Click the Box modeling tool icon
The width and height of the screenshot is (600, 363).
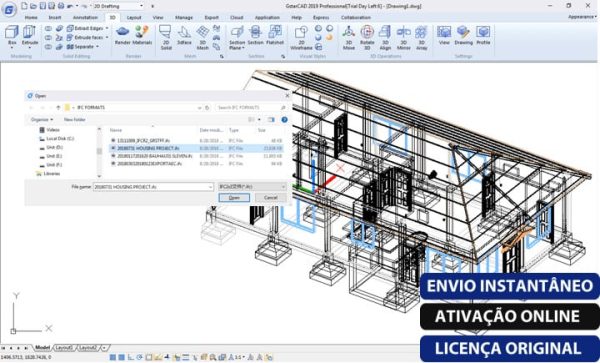12,32
